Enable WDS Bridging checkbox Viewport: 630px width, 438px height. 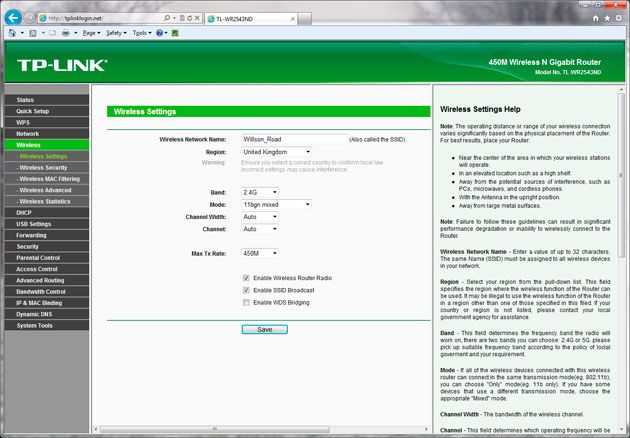coord(246,301)
